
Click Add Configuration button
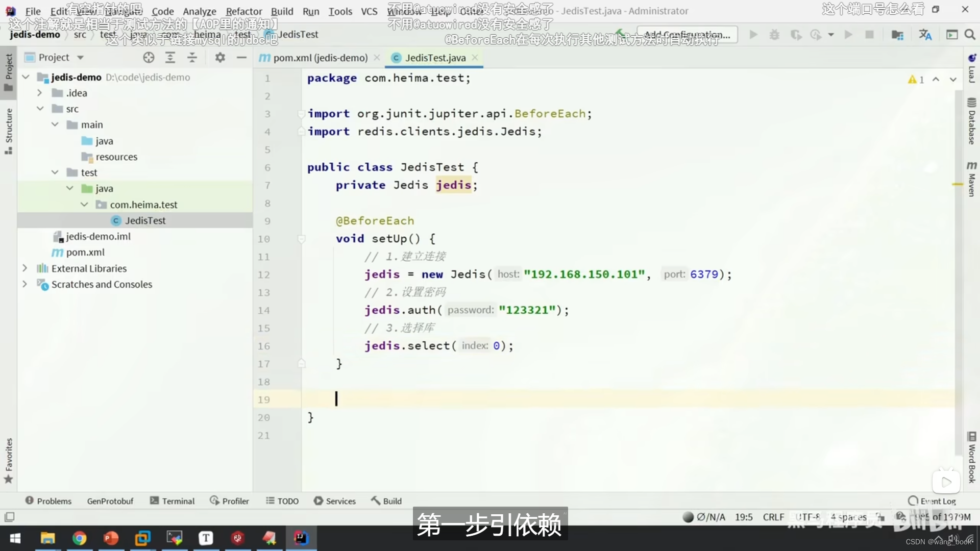[687, 35]
